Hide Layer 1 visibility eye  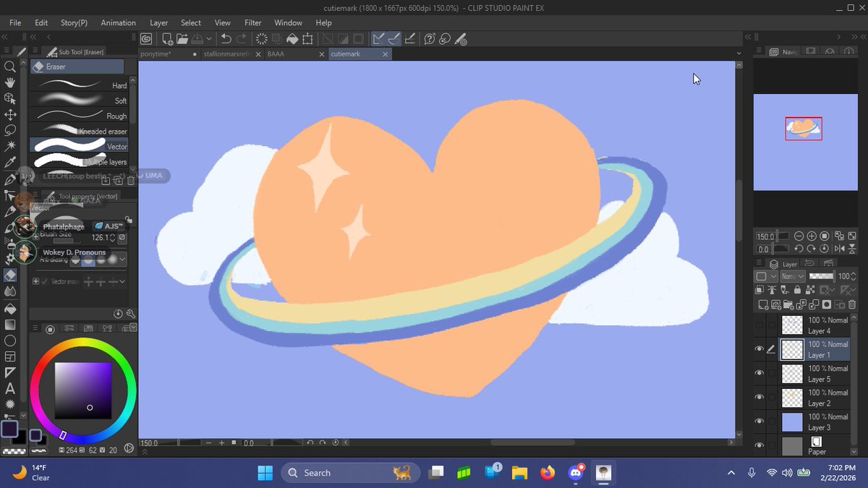[759, 349]
